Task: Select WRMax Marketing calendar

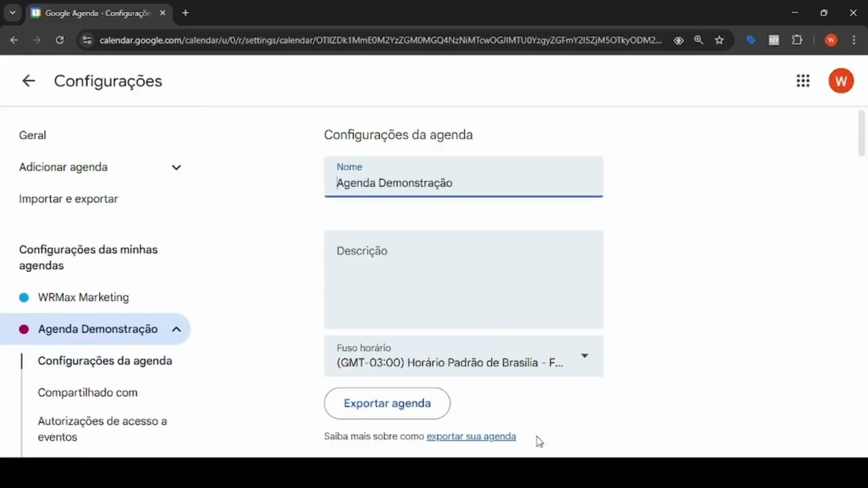Action: [x=83, y=297]
